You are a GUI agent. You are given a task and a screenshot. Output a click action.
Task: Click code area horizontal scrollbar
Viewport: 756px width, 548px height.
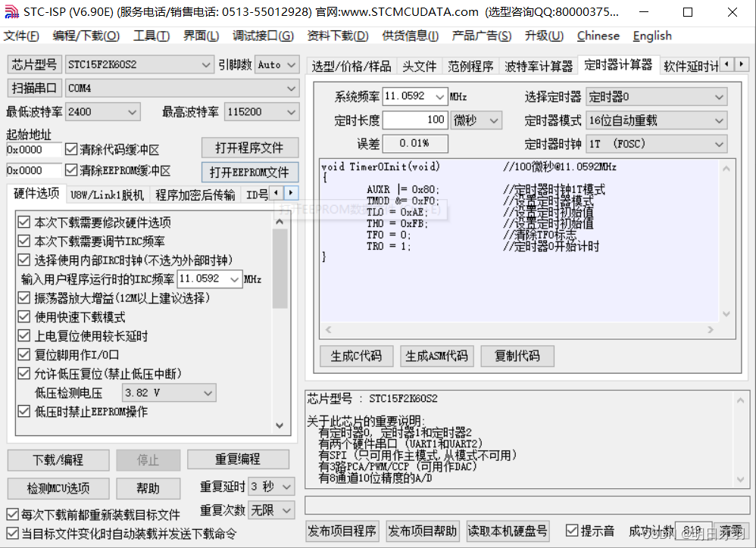[x=519, y=329]
